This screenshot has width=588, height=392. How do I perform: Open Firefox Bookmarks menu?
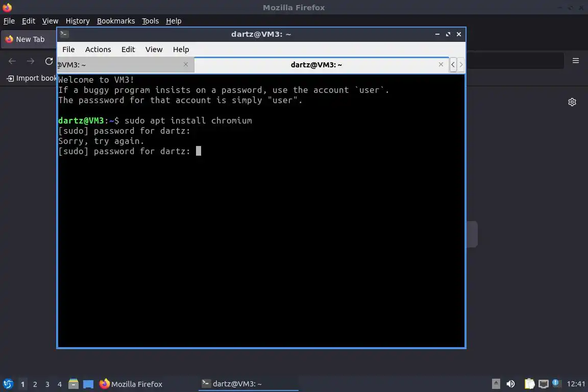(116, 21)
